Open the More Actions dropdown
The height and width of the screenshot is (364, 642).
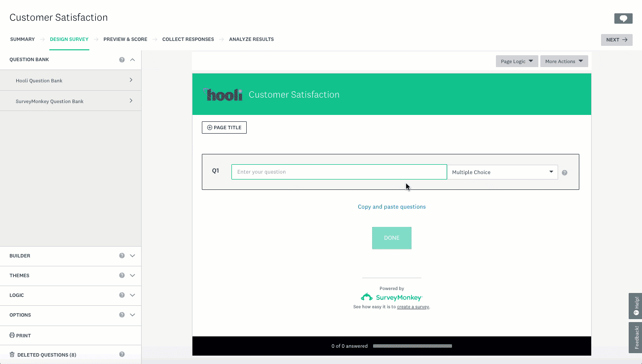pyautogui.click(x=564, y=62)
